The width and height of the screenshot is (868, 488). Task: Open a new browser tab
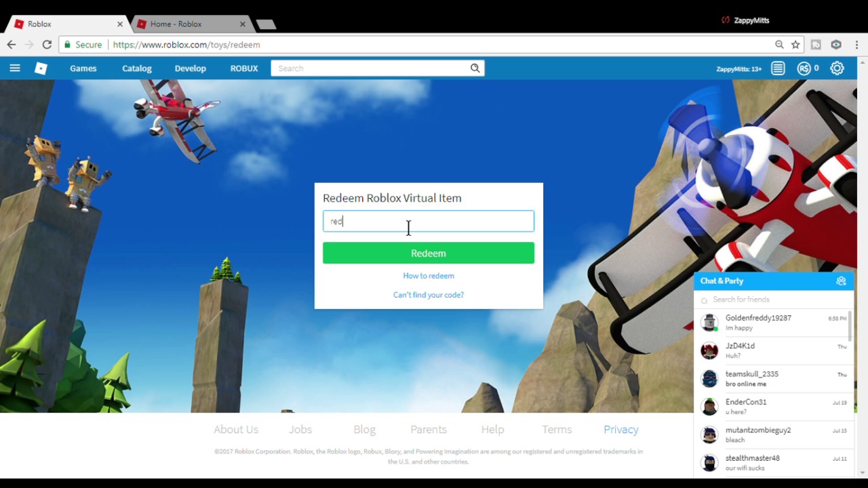[x=266, y=24]
